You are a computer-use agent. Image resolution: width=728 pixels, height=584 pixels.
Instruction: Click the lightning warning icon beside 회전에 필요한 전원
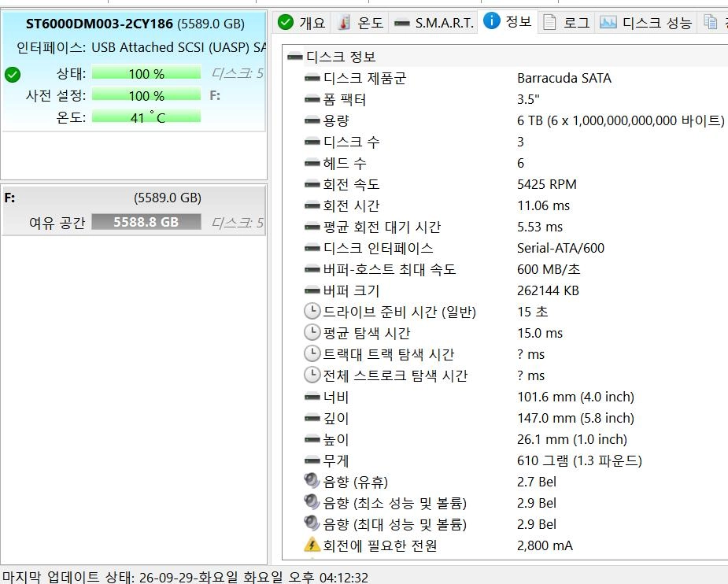pyautogui.click(x=312, y=545)
